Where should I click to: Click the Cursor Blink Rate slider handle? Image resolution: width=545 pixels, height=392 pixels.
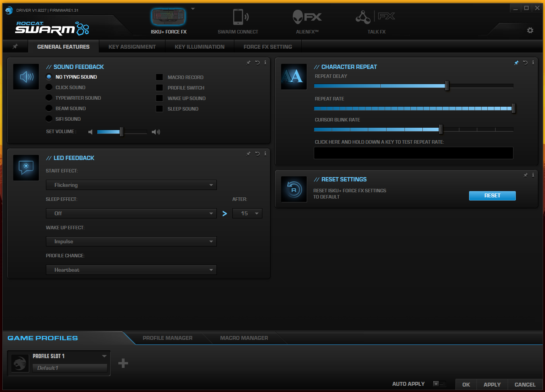coord(441,129)
